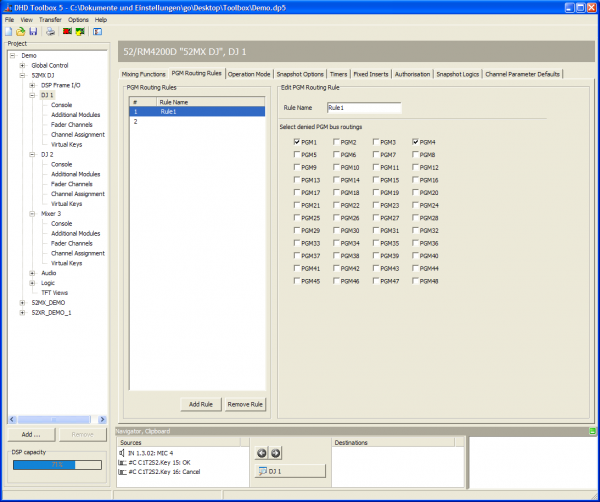
Task: Create a new project file via toolbar
Action: (8, 31)
